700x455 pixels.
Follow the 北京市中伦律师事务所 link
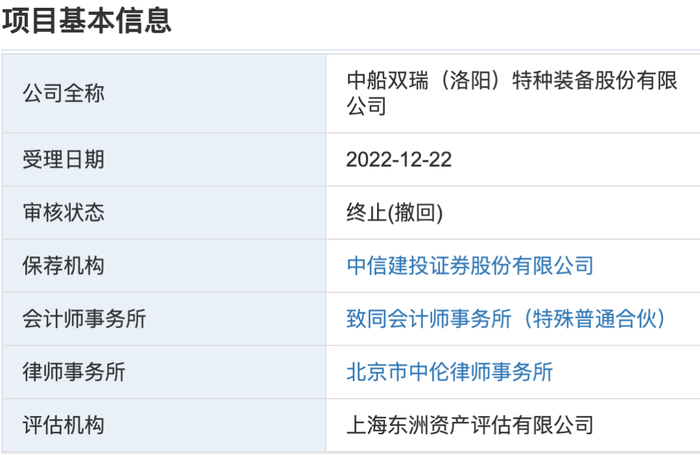coord(449,372)
